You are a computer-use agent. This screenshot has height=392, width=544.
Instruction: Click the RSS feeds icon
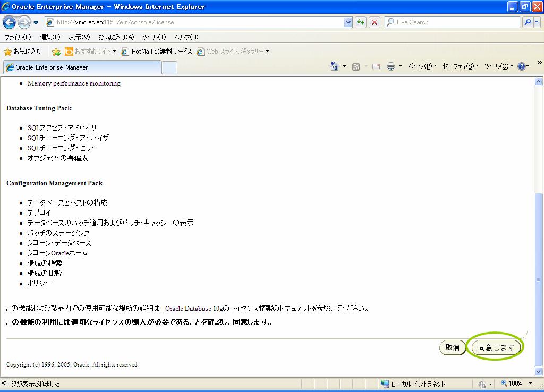point(355,66)
